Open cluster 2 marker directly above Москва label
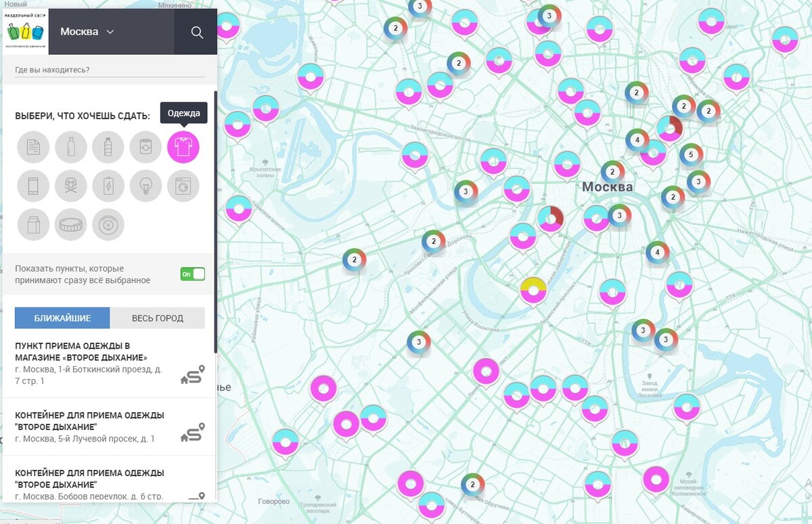The width and height of the screenshot is (812, 524). (x=612, y=171)
